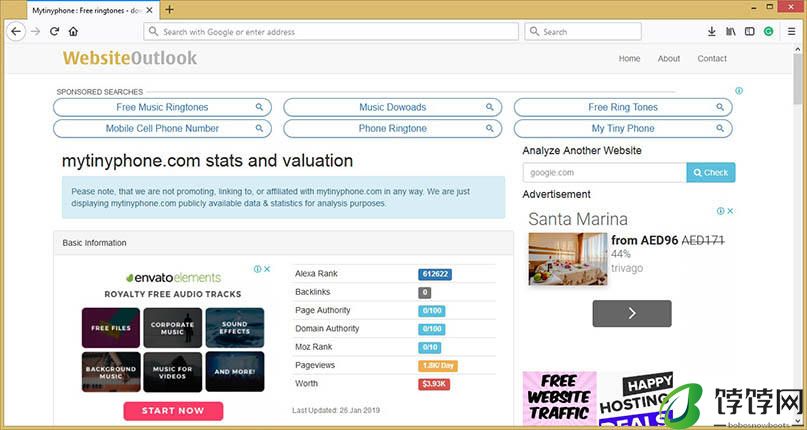
Task: Reload the current page
Action: click(55, 31)
